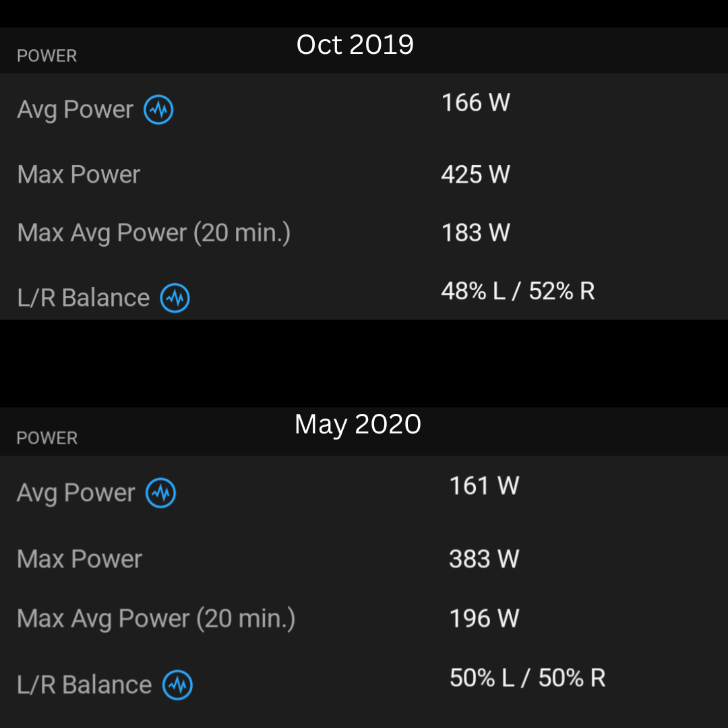Click the Max Power label in Oct 2019 section
The height and width of the screenshot is (728, 728).
pyautogui.click(x=79, y=175)
